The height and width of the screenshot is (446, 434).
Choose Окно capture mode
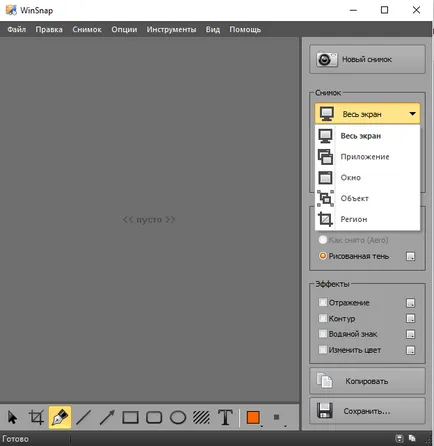pos(367,177)
